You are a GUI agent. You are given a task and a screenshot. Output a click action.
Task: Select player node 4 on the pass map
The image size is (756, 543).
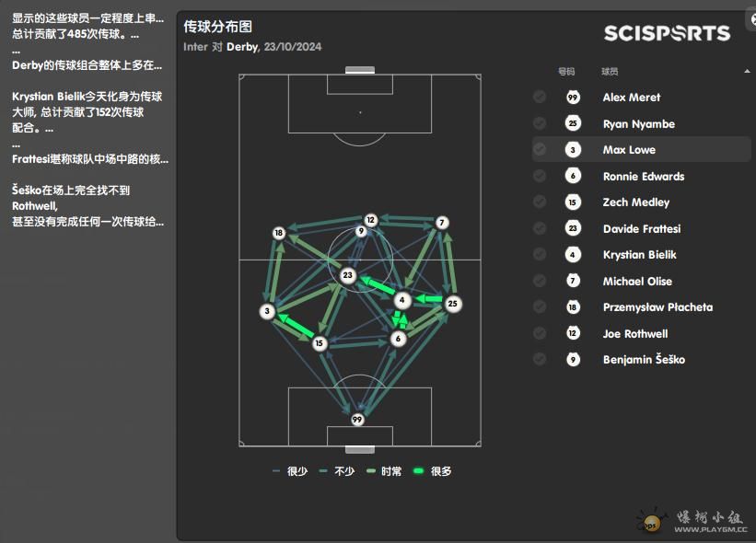point(402,300)
